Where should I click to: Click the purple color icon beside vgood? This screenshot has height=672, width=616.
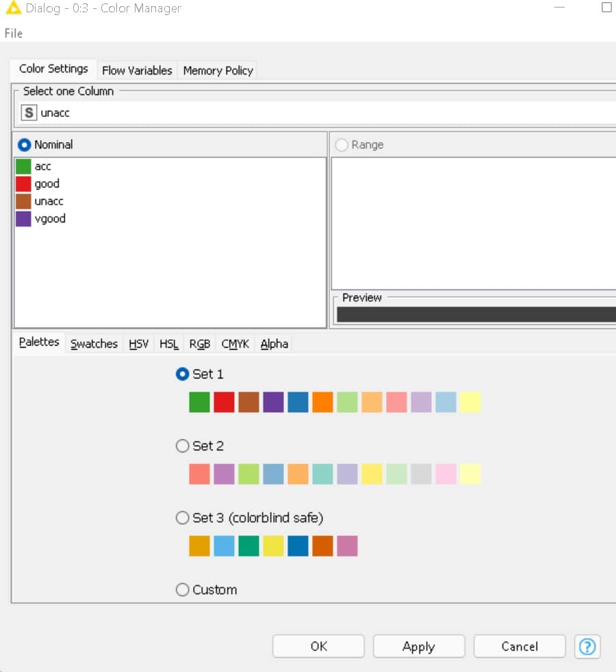click(23, 219)
